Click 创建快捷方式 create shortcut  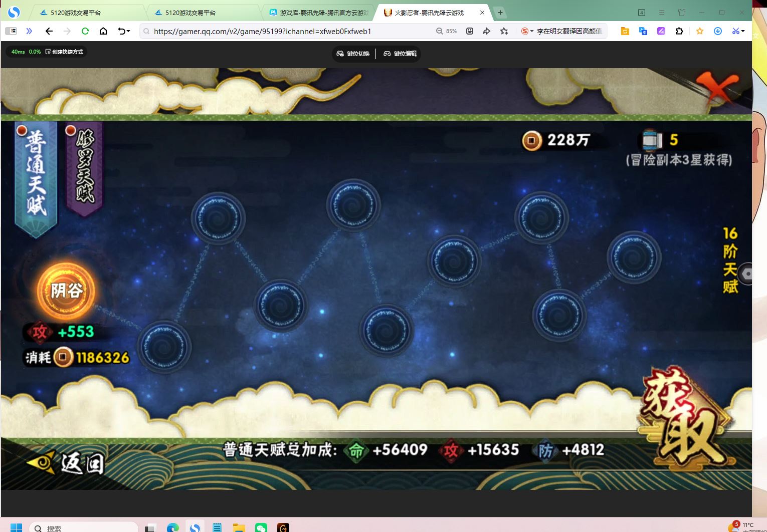65,52
